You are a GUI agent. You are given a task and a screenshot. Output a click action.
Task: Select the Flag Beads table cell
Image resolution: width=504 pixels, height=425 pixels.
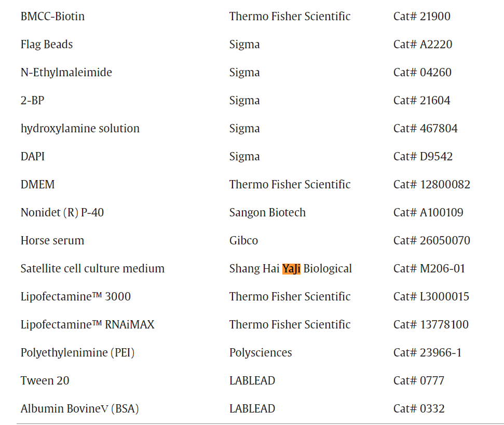[x=47, y=45]
